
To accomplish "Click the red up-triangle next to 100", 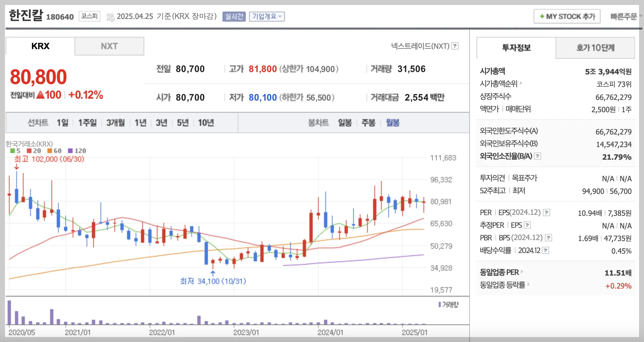I will pyautogui.click(x=40, y=95).
